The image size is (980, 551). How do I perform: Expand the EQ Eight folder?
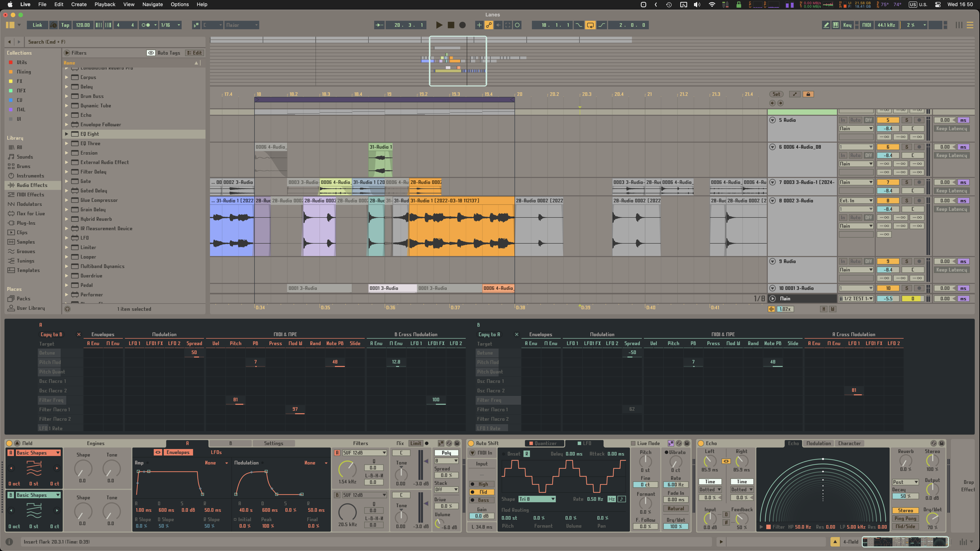[67, 134]
